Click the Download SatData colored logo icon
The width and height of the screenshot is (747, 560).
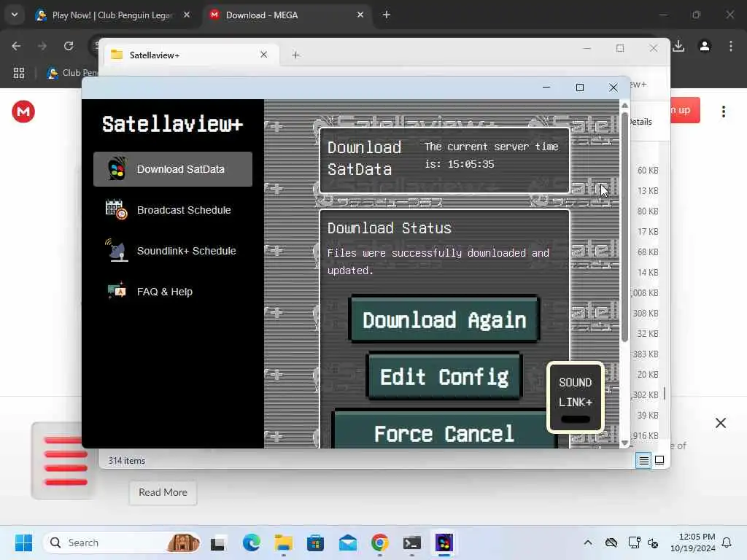(x=117, y=168)
